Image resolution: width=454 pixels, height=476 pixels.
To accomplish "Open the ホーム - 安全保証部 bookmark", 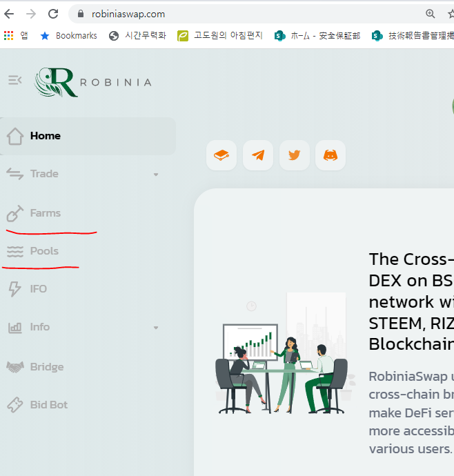I will pyautogui.click(x=317, y=35).
